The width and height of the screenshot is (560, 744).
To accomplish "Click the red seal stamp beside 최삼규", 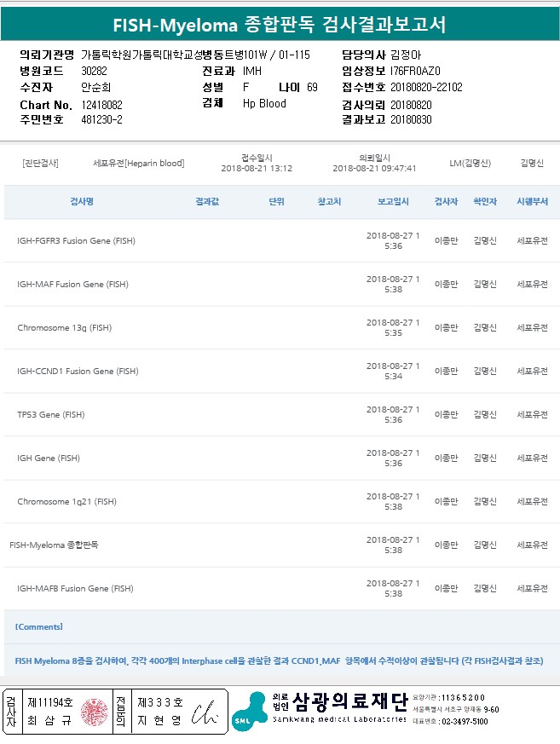I will click(x=95, y=712).
